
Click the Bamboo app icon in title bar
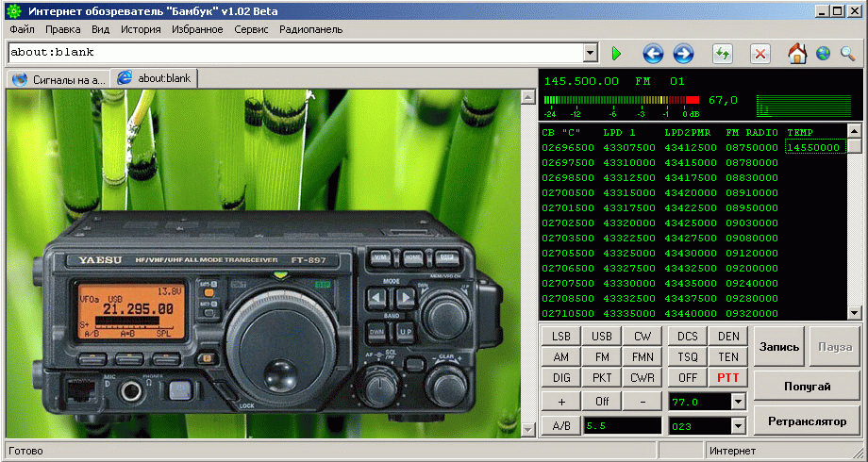13,11
